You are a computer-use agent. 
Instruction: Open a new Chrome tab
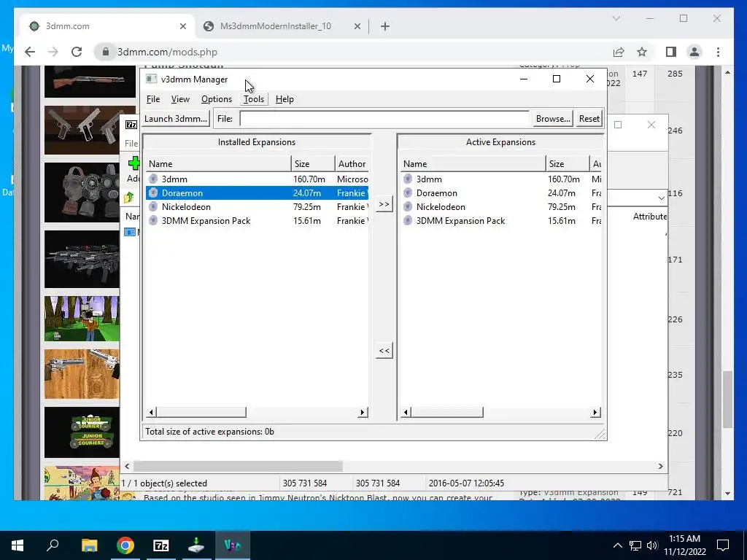[385, 26]
